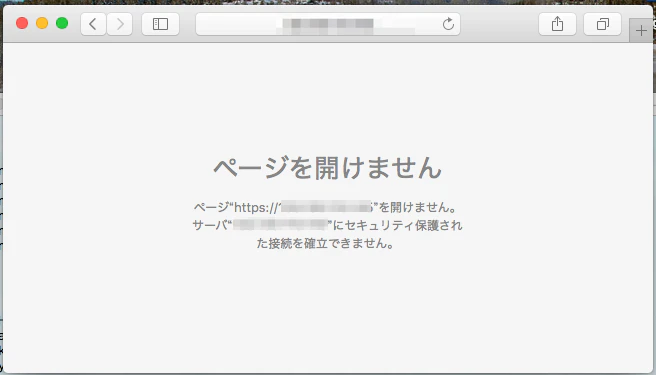This screenshot has height=375, width=656.
Task: Reload the page with the refresh icon
Action: click(448, 24)
